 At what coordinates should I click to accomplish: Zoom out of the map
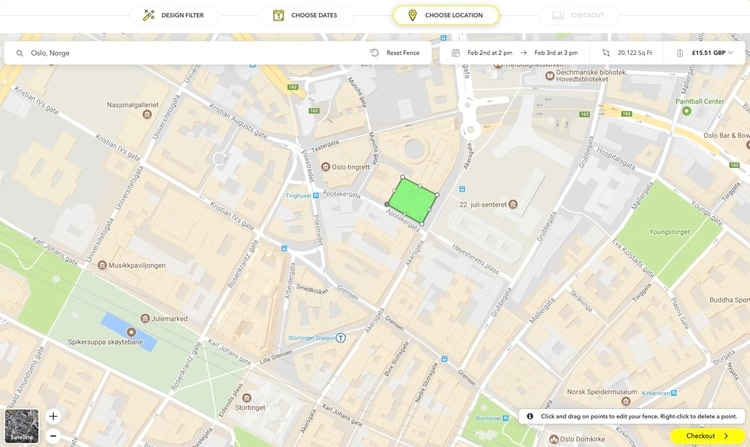[53, 436]
